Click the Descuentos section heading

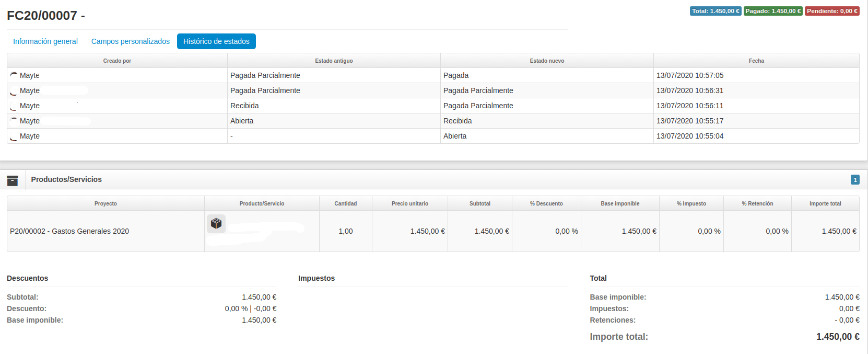27,278
